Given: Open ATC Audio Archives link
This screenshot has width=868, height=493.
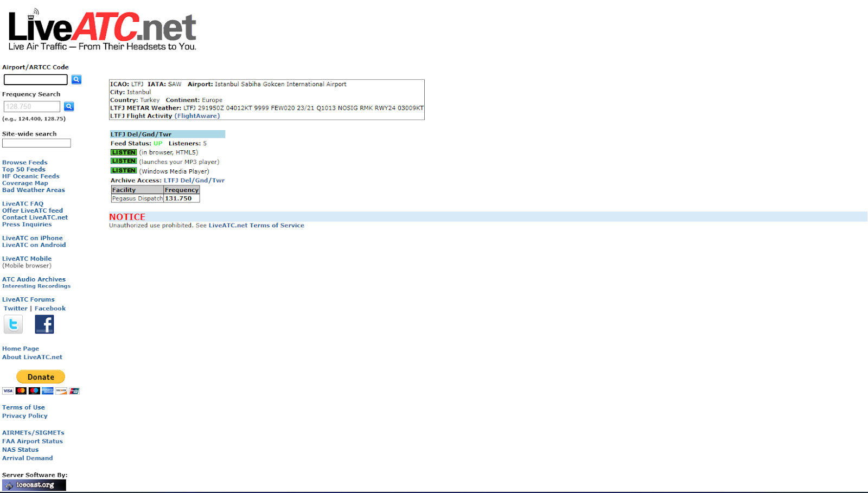Looking at the screenshot, I should click(x=34, y=279).
